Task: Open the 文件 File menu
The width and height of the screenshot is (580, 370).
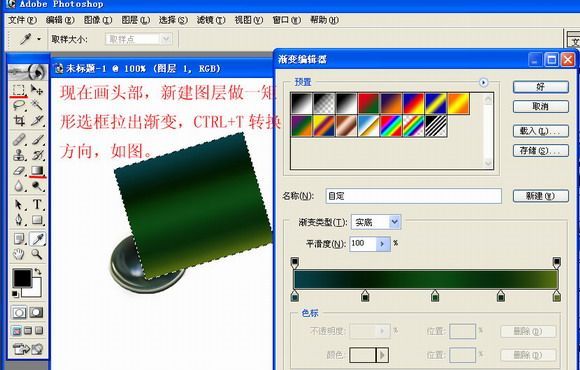Action: click(x=22, y=20)
